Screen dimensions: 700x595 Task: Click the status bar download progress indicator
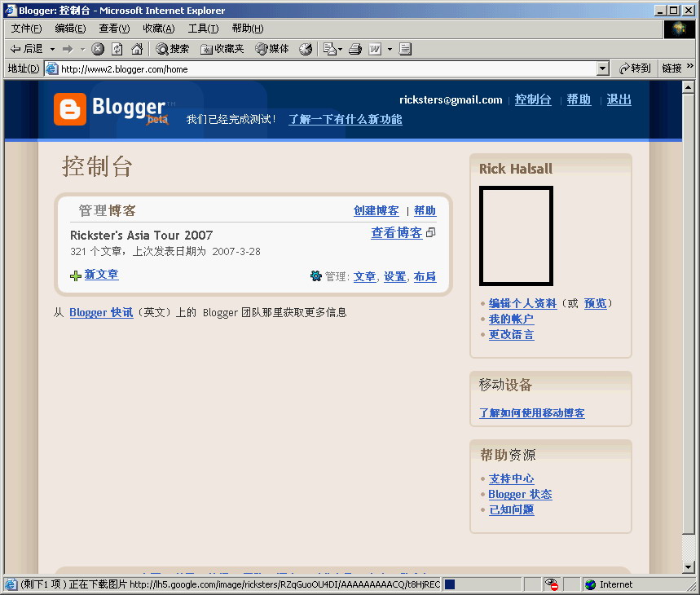pos(450,584)
